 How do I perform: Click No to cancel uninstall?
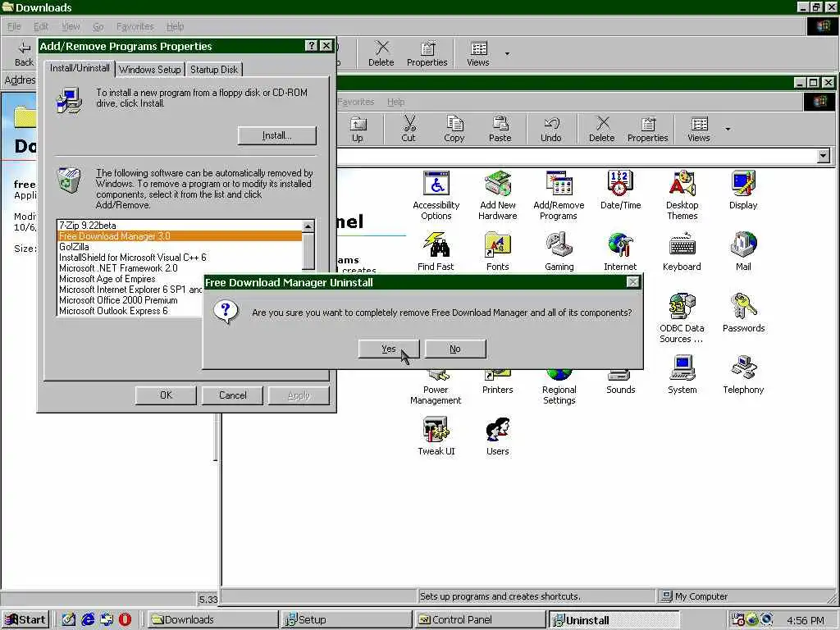coord(454,349)
